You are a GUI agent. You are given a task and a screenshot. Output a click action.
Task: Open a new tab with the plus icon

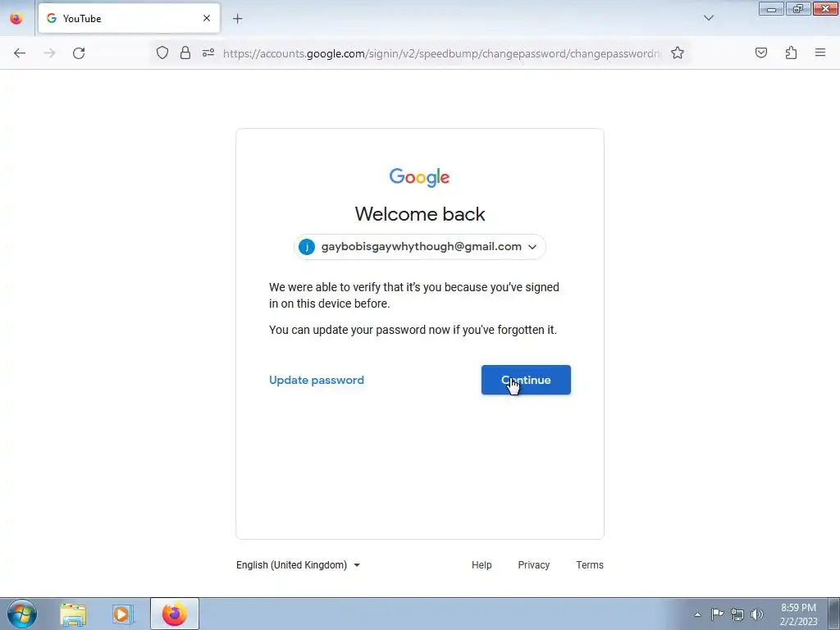[237, 19]
